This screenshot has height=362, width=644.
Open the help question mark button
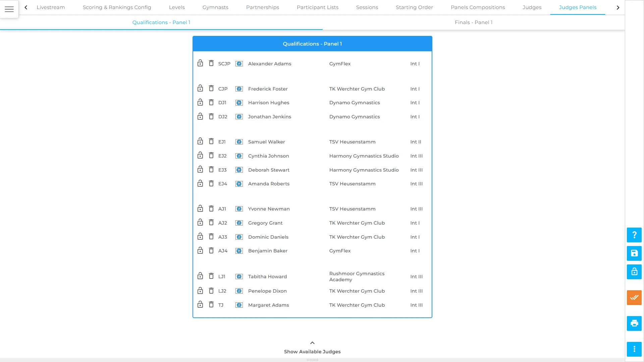[634, 235]
